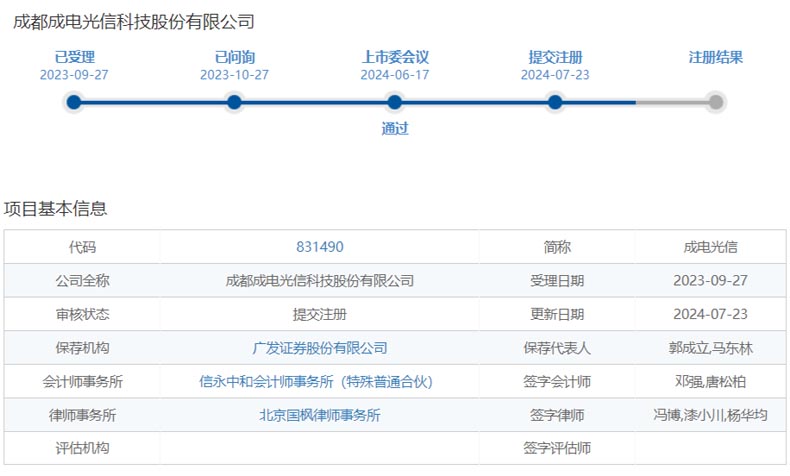Screen dimensions: 790x476
Task: Click the company full name table cell
Action: tap(319, 281)
